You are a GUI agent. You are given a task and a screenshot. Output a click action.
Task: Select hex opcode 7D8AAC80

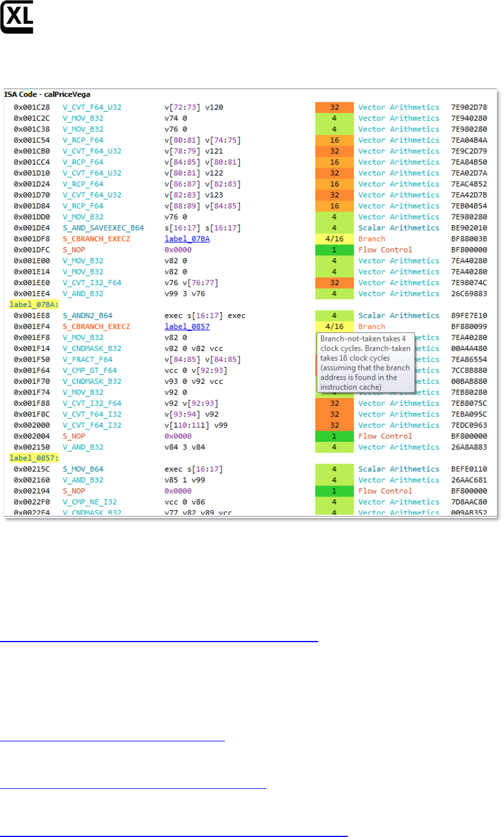[469, 502]
